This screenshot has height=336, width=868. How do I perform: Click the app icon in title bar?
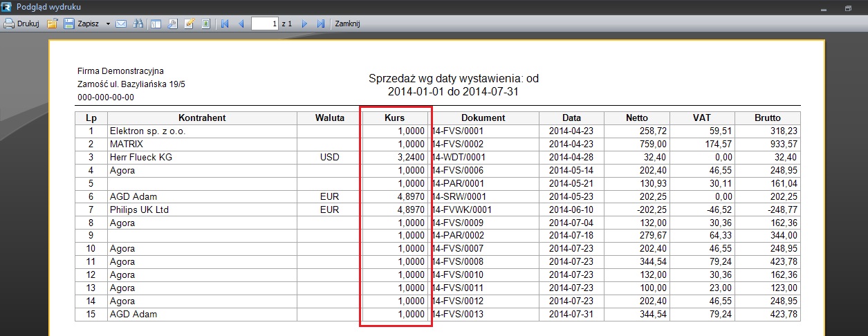click(x=7, y=7)
